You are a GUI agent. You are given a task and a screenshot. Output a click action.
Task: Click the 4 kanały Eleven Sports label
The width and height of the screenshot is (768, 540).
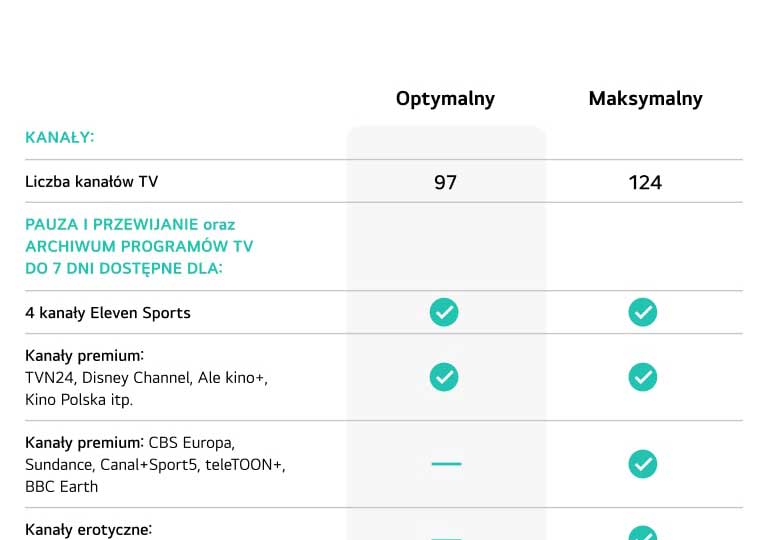(x=108, y=313)
